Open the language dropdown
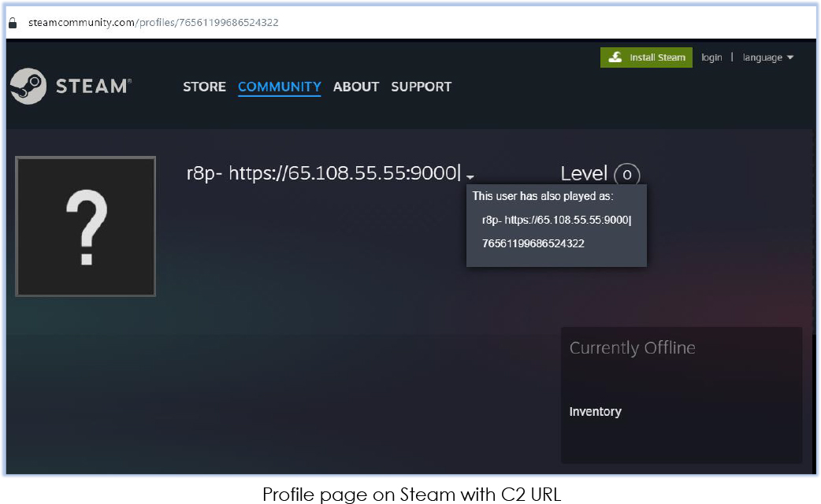The height and width of the screenshot is (504, 821). pos(768,57)
